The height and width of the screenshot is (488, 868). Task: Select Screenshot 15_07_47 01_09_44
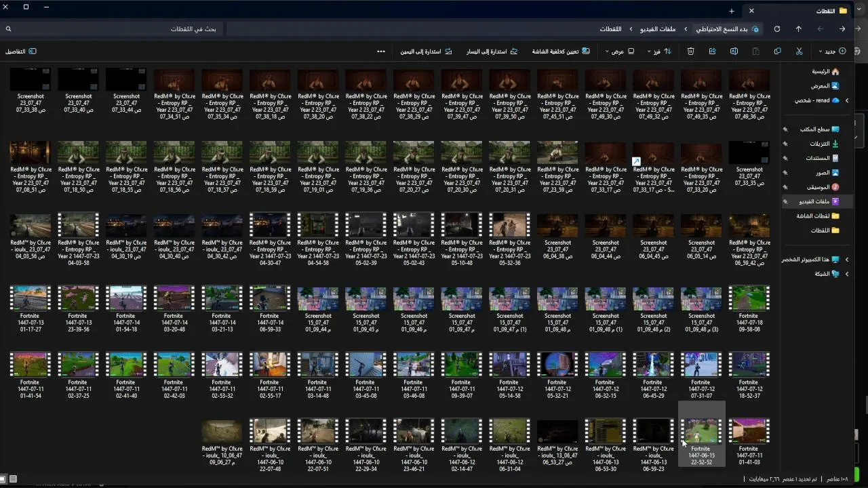click(318, 308)
